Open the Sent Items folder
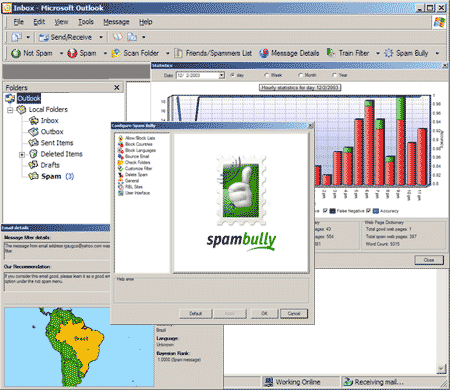The height and width of the screenshot is (390, 450). [51, 143]
